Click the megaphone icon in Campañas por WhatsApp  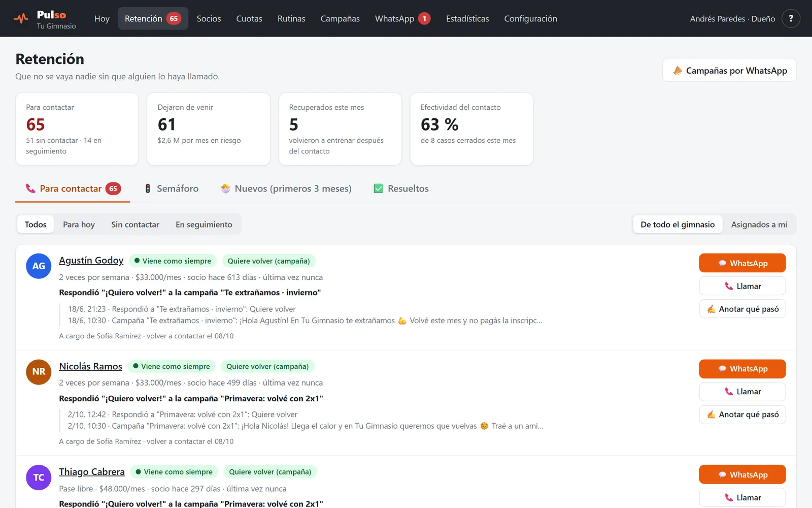point(678,70)
